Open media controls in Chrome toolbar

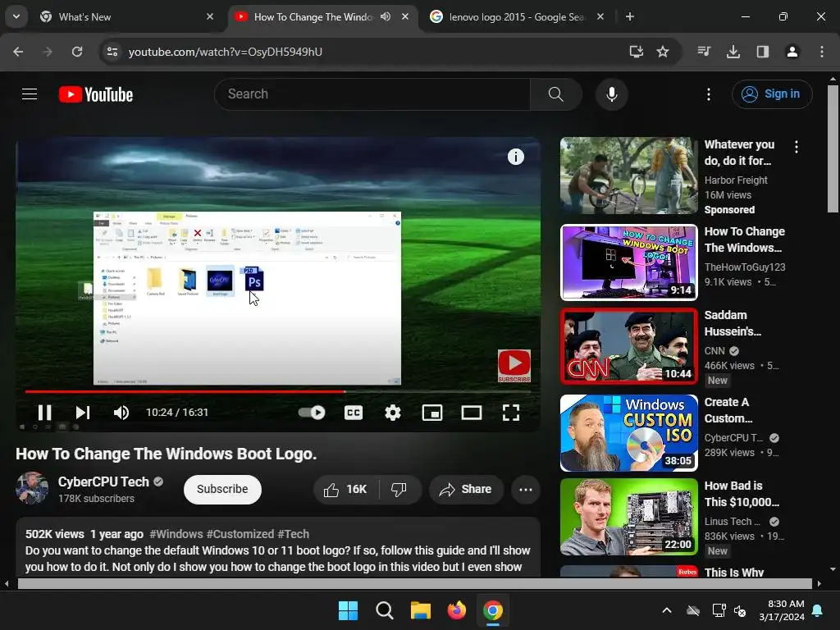pyautogui.click(x=704, y=52)
